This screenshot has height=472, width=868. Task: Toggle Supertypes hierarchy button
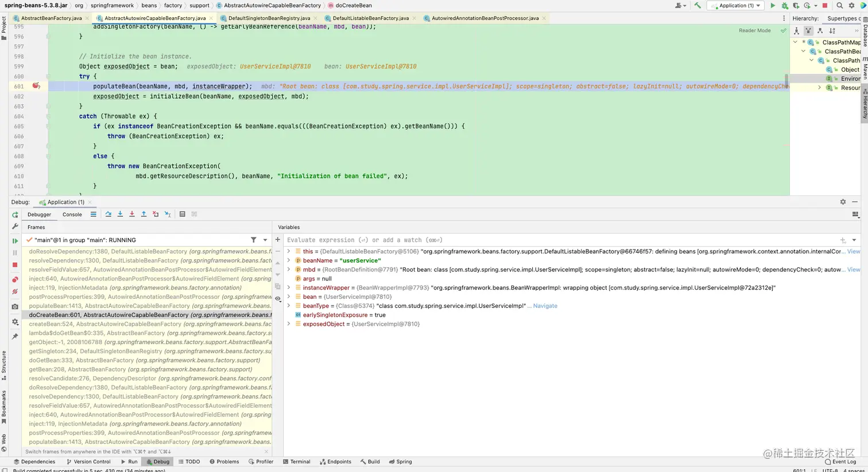point(808,31)
